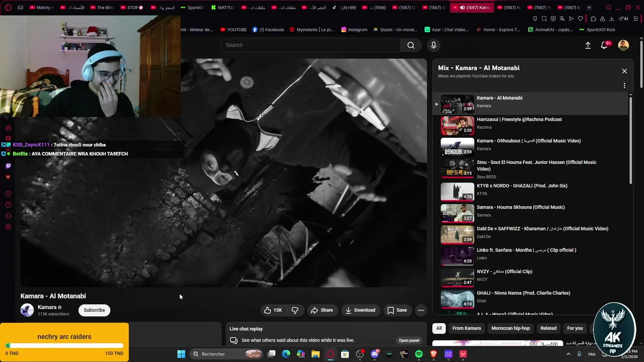Select the For you filter chip
Screen dimensions: 644x362
tap(575, 328)
